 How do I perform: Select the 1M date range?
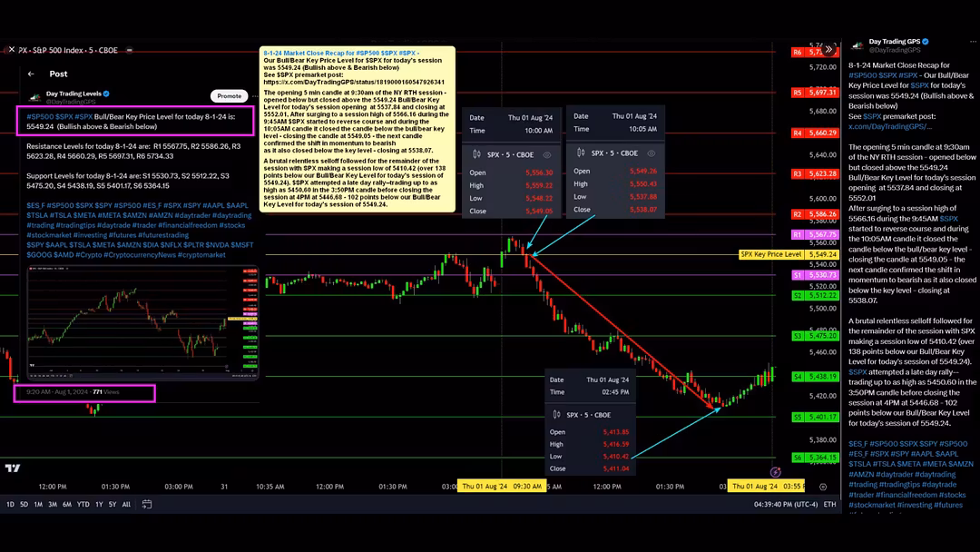pyautogui.click(x=38, y=504)
